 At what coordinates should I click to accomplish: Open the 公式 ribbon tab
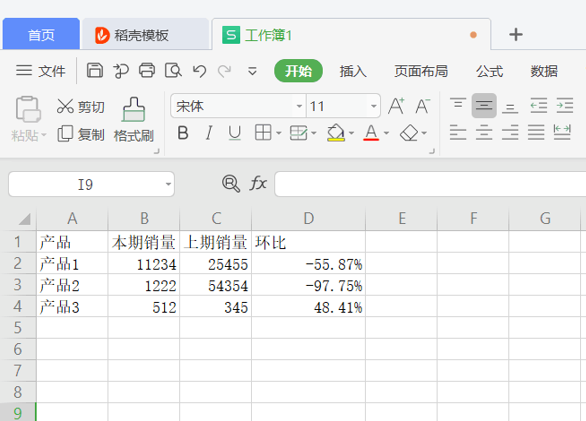[489, 71]
